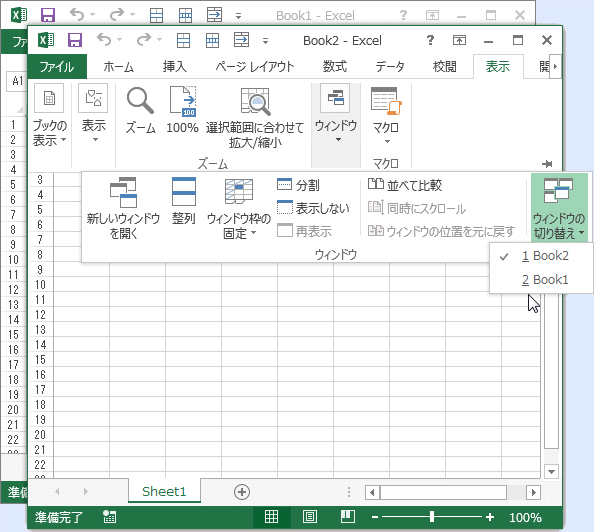
Task: Click next sheet navigation arrow
Action: (x=86, y=491)
